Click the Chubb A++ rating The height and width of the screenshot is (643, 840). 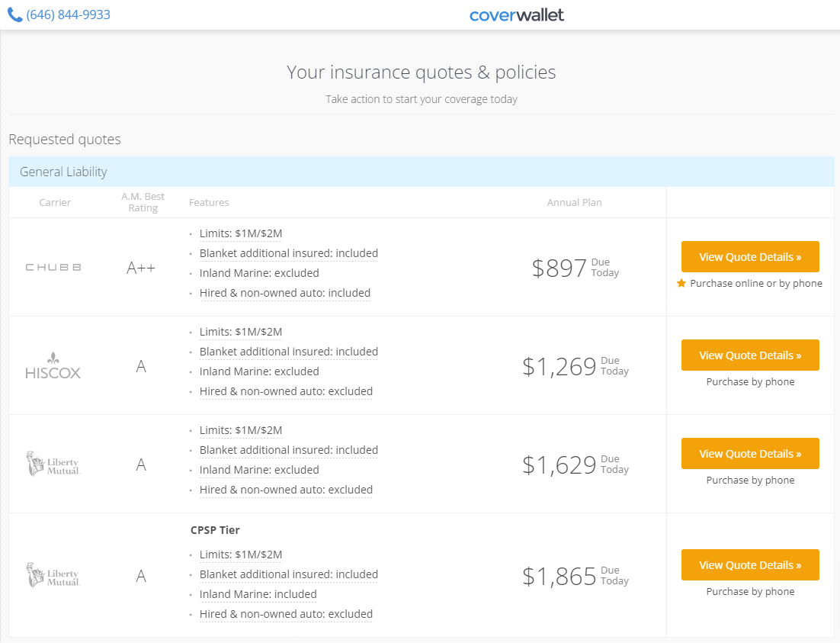point(141,267)
